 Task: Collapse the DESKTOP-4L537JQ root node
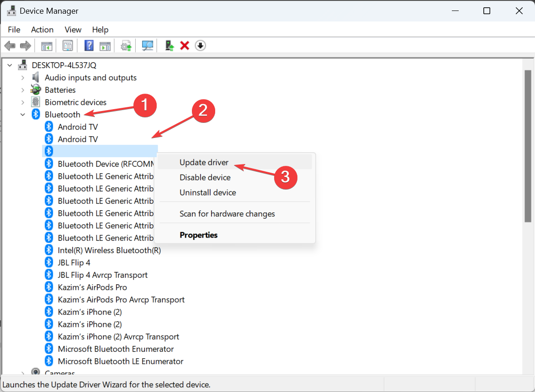click(x=10, y=65)
